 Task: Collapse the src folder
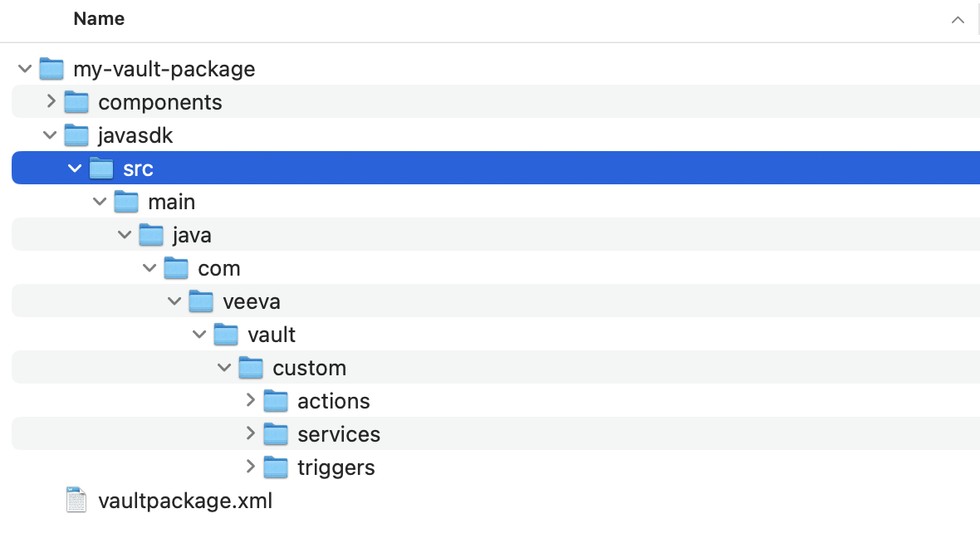(x=75, y=168)
